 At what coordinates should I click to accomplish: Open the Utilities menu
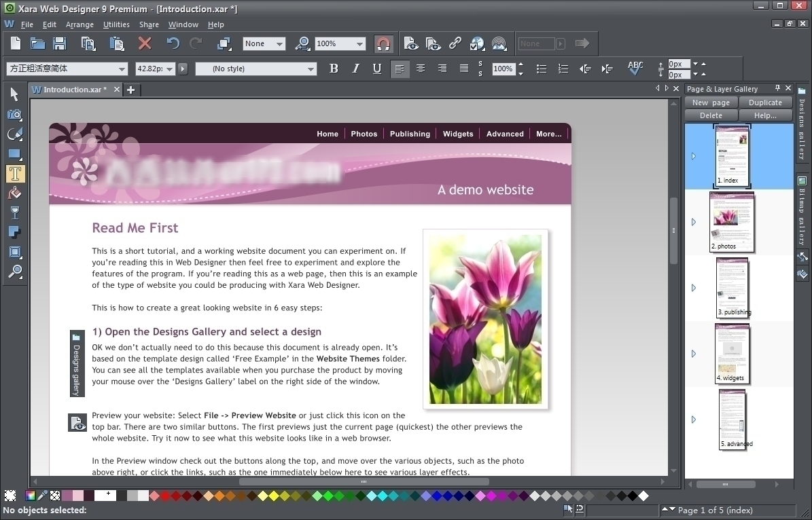tap(116, 24)
